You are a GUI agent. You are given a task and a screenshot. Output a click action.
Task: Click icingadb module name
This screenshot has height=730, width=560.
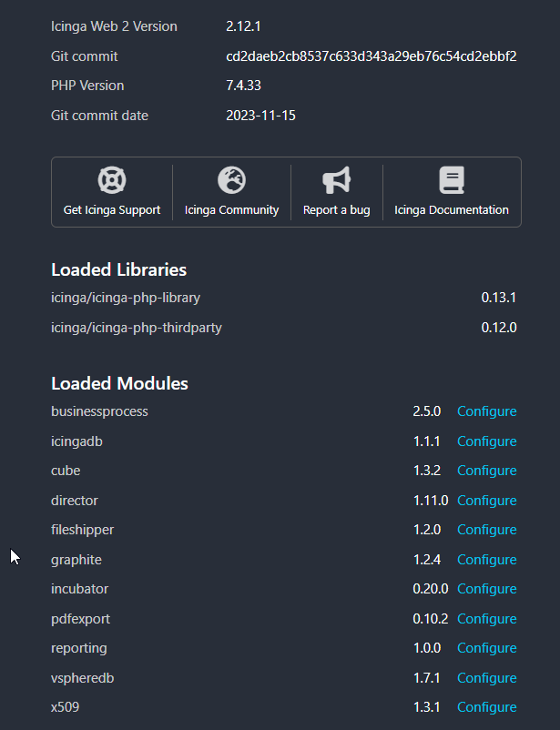[76, 441]
